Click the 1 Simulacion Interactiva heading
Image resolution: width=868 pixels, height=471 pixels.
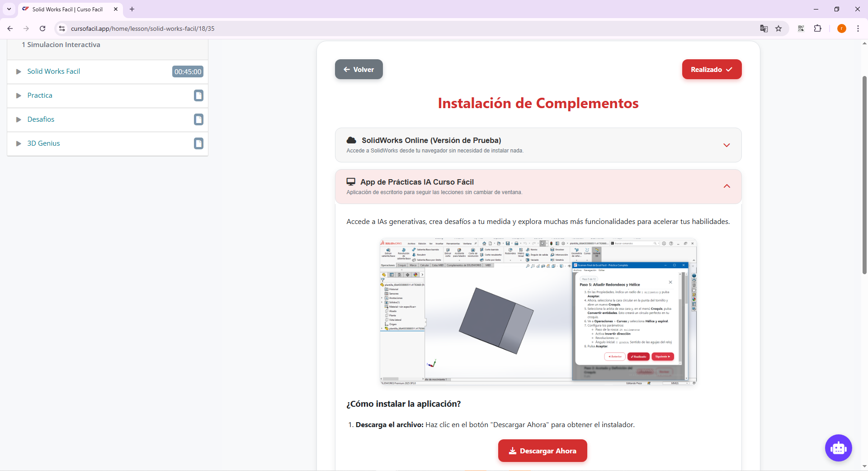click(61, 45)
